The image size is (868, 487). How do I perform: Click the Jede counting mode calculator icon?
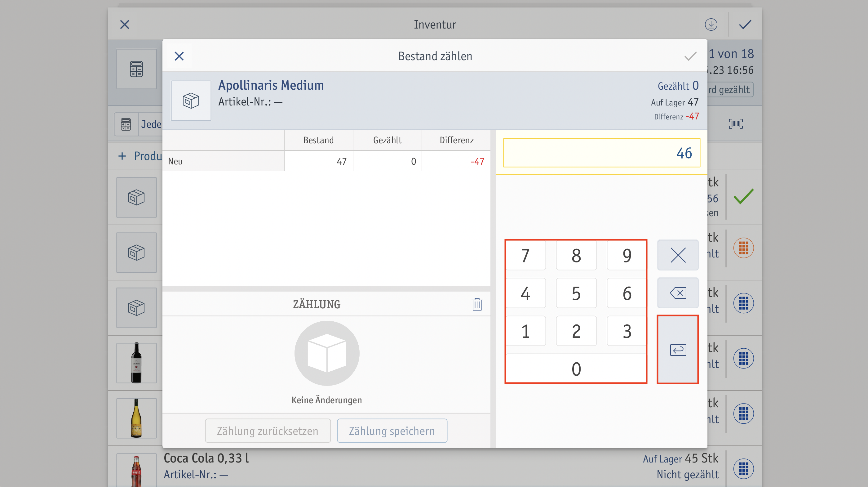tap(126, 124)
